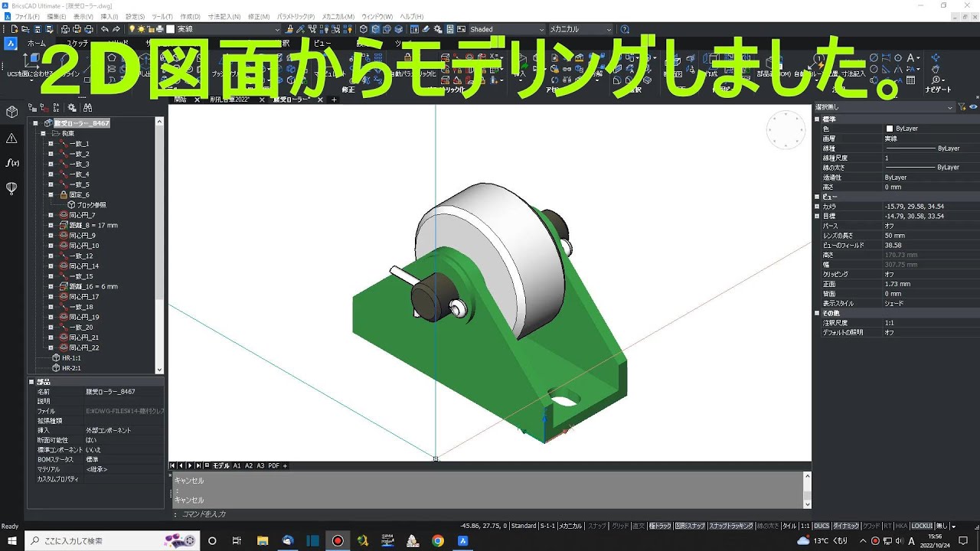Collapse the ビュー section in properties panel

817,197
